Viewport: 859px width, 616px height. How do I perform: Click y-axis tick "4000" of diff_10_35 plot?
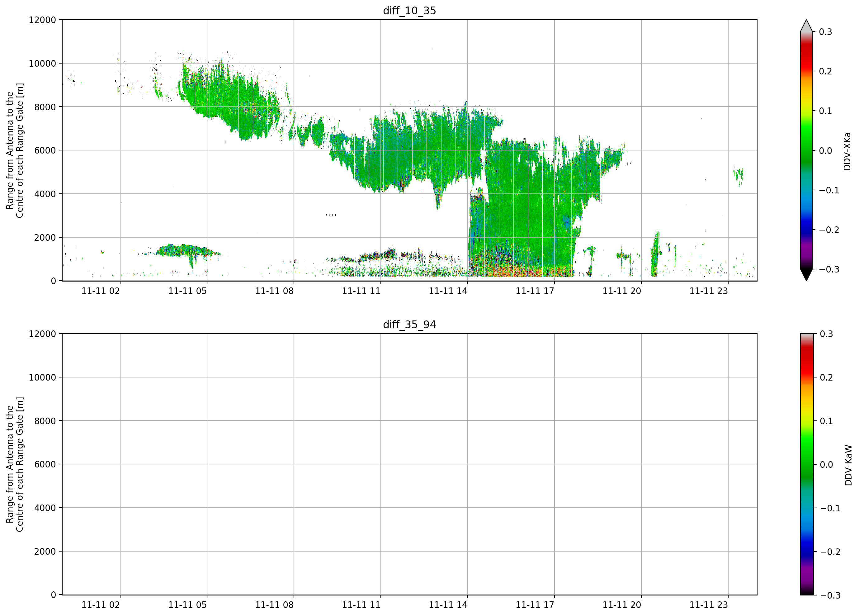click(x=45, y=194)
